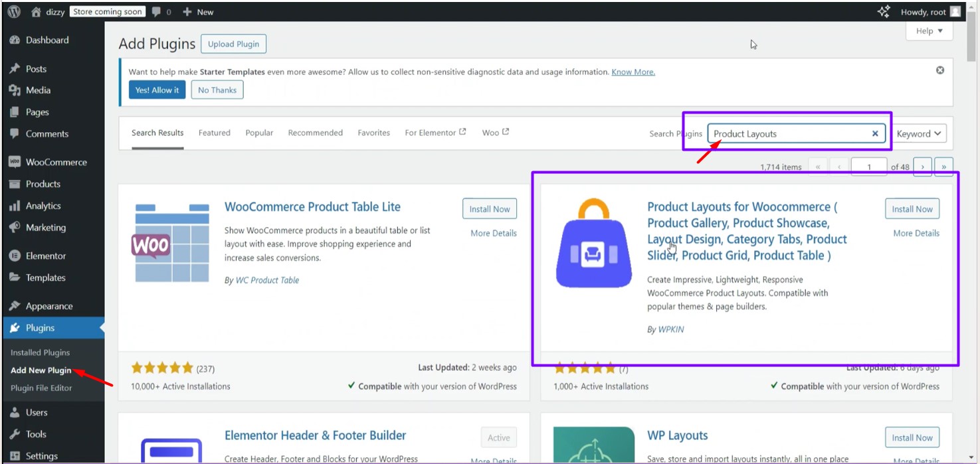Click the page number input in the pagination
Image resolution: width=980 pixels, height=464 pixels.
[x=868, y=167]
